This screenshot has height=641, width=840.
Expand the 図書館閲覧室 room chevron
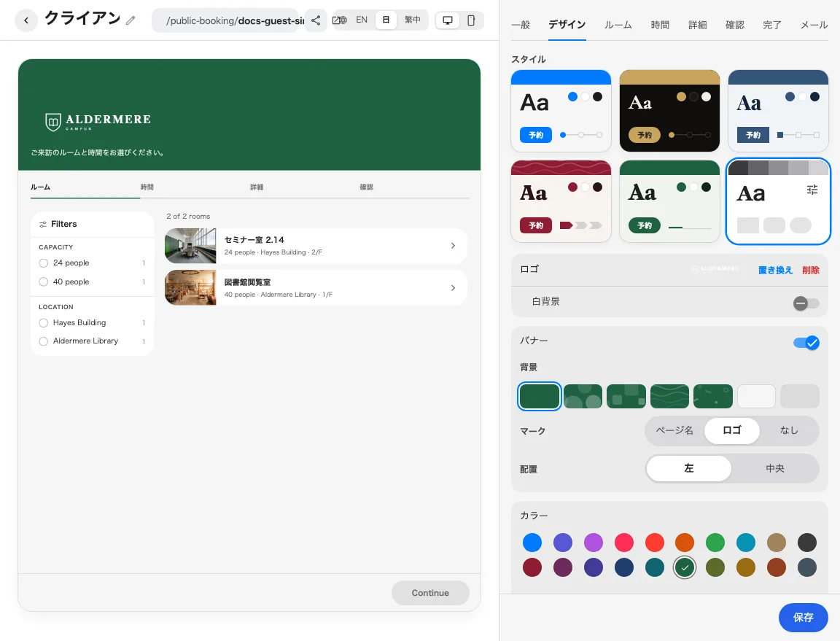click(x=454, y=288)
